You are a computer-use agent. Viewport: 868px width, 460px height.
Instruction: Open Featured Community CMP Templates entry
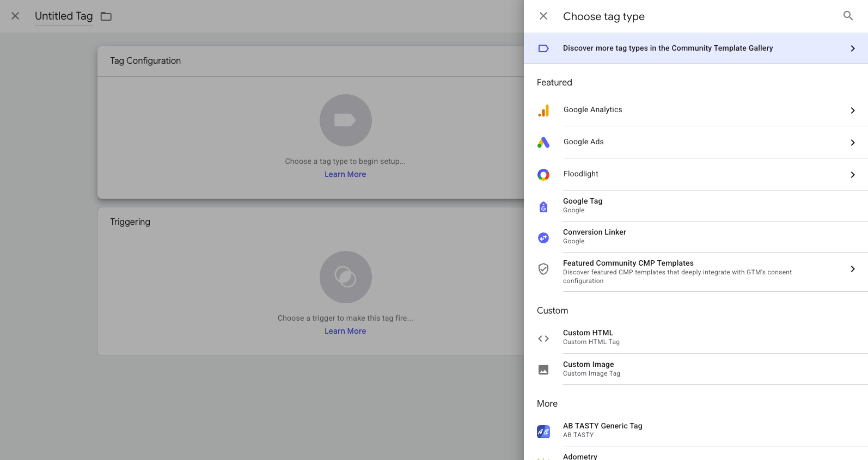click(696, 272)
